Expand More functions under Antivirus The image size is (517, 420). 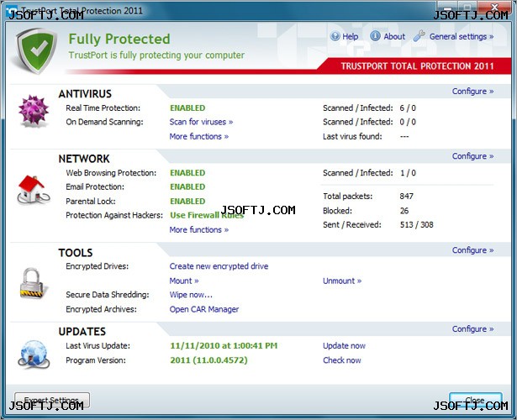click(199, 136)
